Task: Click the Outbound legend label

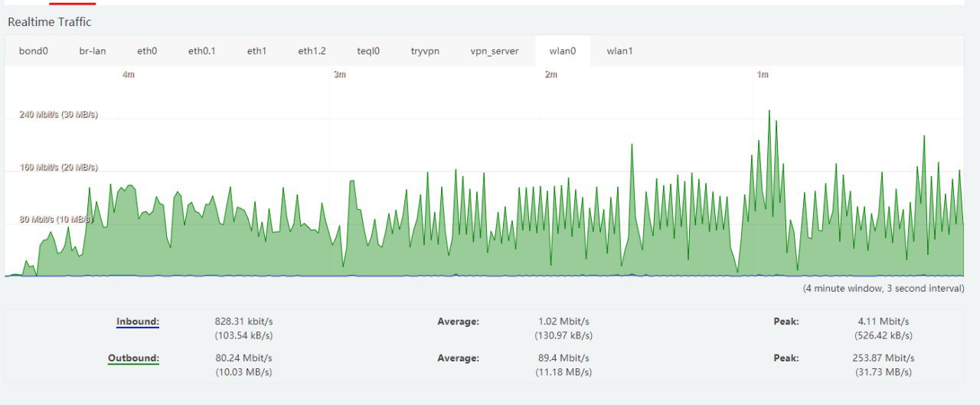Action: pyautogui.click(x=133, y=358)
